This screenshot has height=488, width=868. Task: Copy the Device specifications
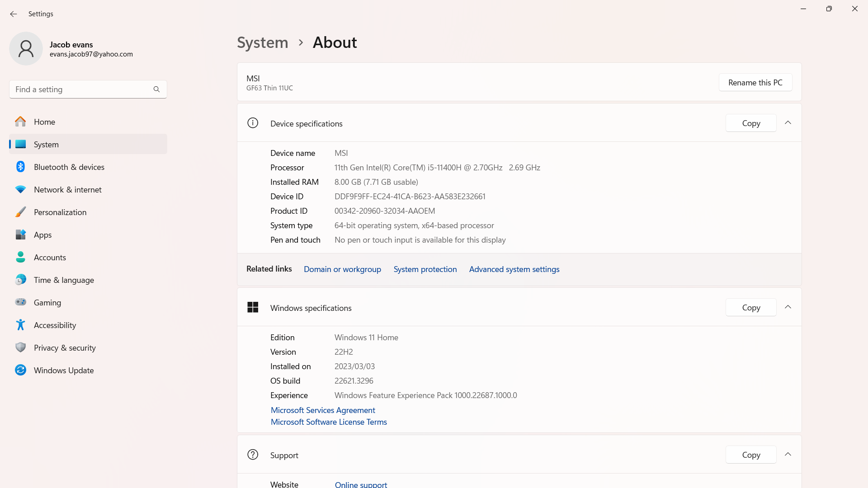pos(751,123)
